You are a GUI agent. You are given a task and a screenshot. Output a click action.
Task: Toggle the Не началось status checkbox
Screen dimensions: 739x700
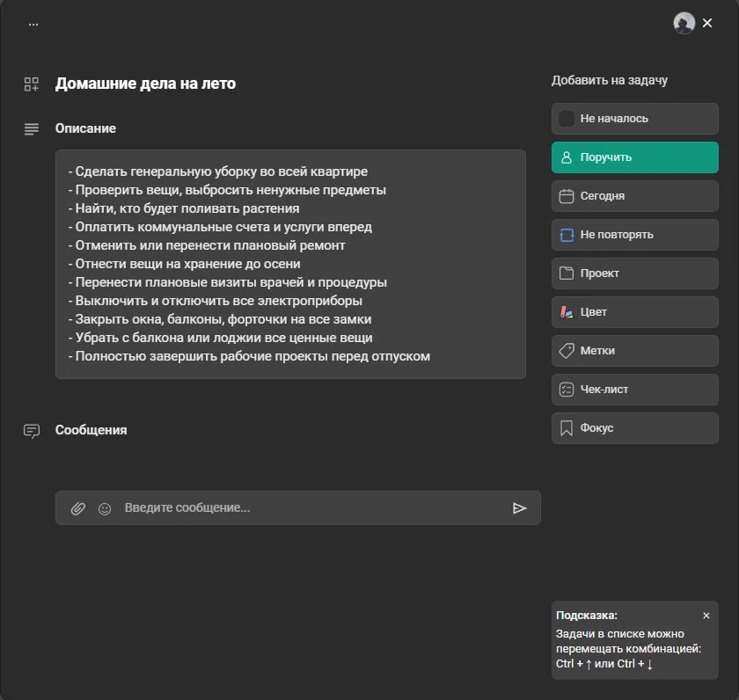(567, 119)
